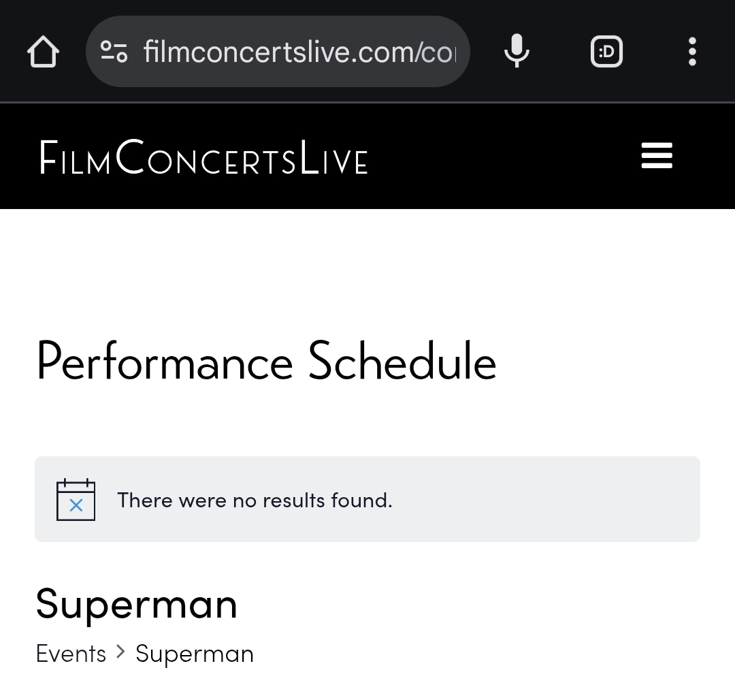Click the word Live in the site logo

(x=333, y=157)
